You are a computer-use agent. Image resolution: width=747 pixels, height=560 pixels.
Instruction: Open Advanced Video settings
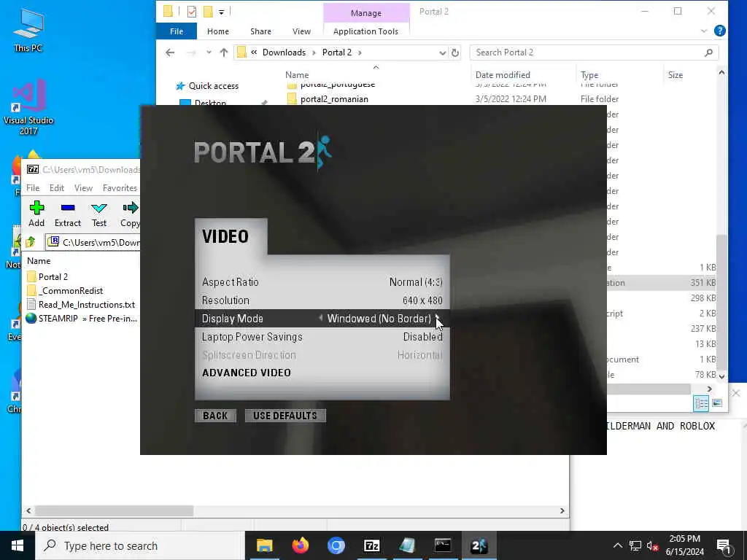point(247,373)
